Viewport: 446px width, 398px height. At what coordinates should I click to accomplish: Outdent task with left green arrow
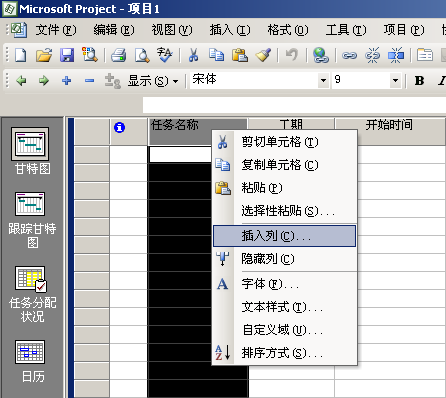pyautogui.click(x=21, y=81)
